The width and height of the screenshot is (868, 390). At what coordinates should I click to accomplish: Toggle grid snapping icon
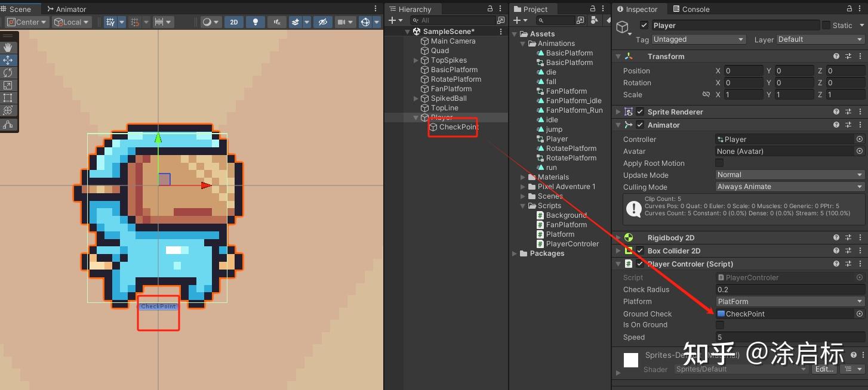[135, 22]
